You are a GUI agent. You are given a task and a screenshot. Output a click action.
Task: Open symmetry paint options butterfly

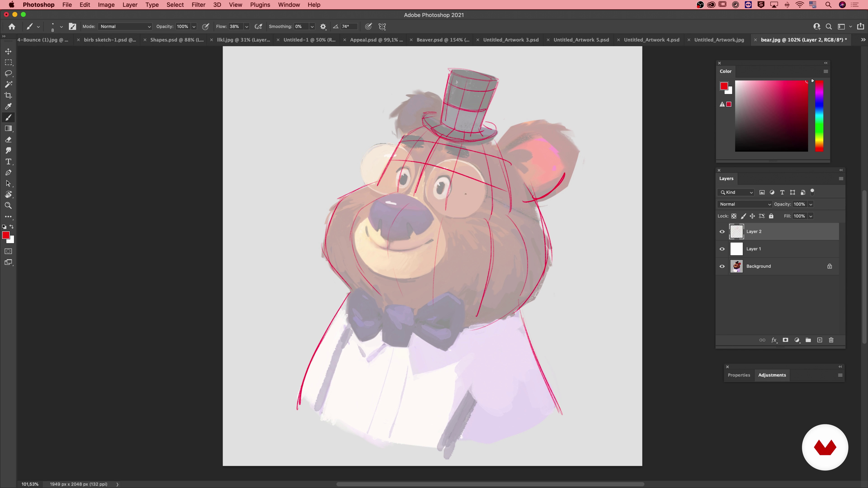click(x=382, y=26)
